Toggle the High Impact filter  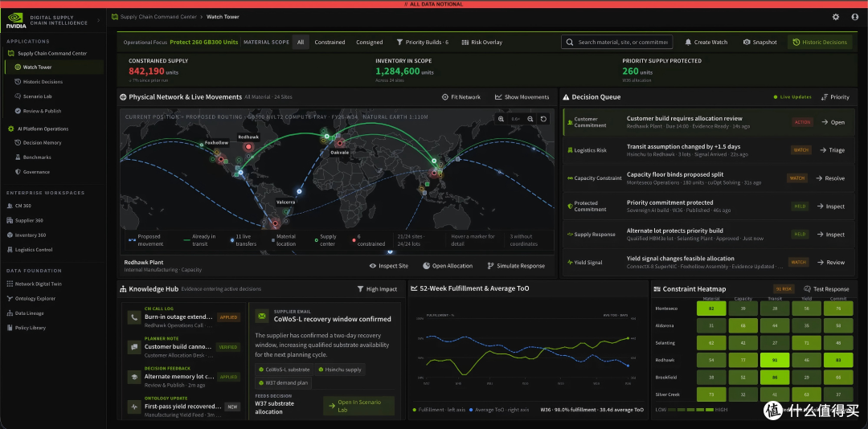[x=378, y=289]
